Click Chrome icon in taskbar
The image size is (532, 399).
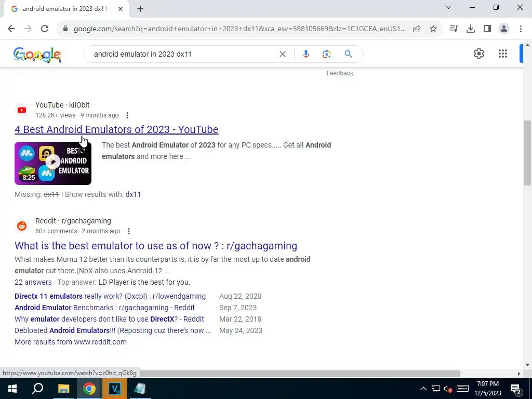(x=89, y=389)
